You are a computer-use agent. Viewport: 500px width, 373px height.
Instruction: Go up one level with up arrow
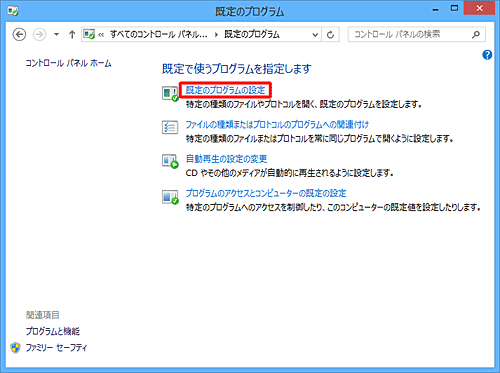[x=72, y=34]
